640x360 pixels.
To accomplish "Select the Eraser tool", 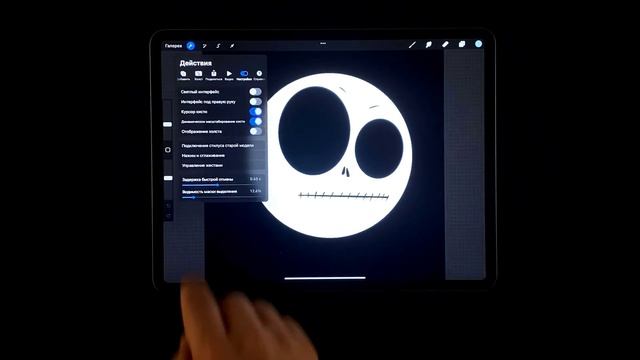I will (445, 44).
